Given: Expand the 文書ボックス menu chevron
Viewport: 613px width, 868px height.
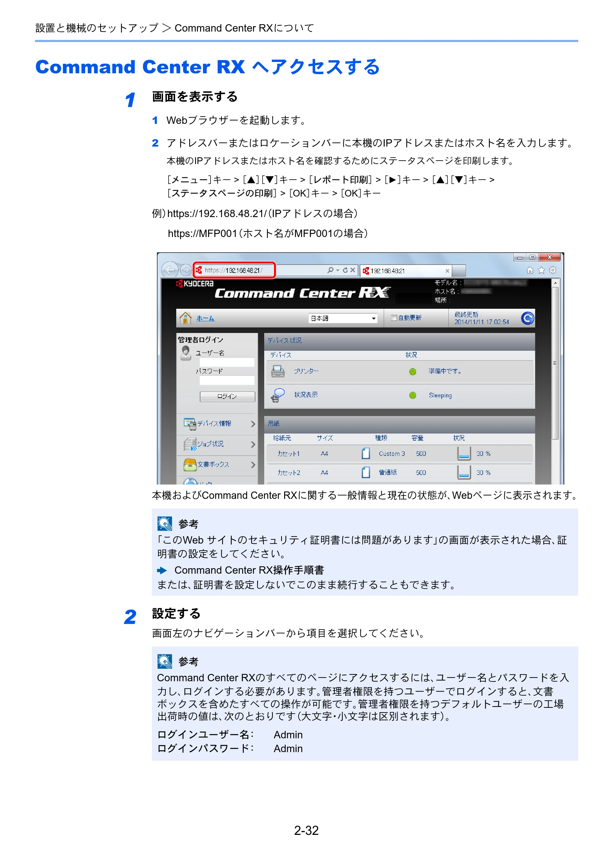Looking at the screenshot, I should (x=253, y=465).
